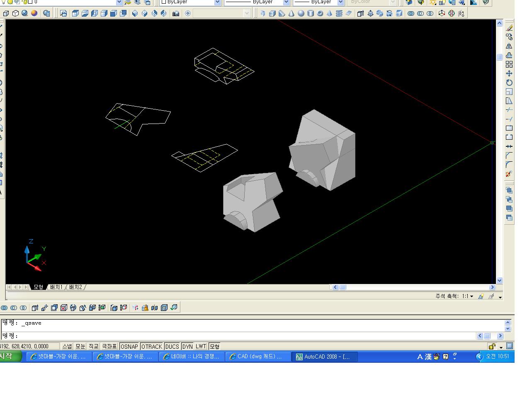This screenshot has height=398, width=532.
Task: Open the 네이버 taskbar window
Action: (x=192, y=357)
